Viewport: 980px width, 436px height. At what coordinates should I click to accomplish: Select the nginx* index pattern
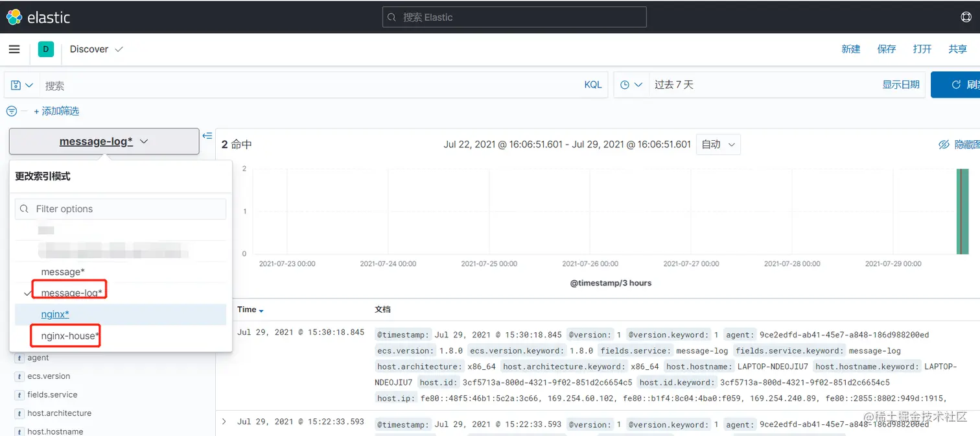(121, 314)
